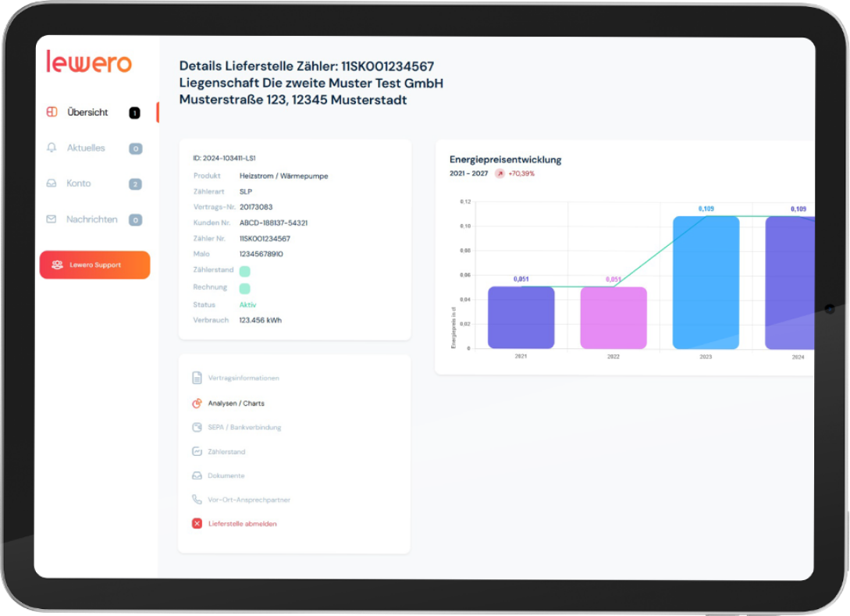Click the Übersicht dashboard icon

52,112
